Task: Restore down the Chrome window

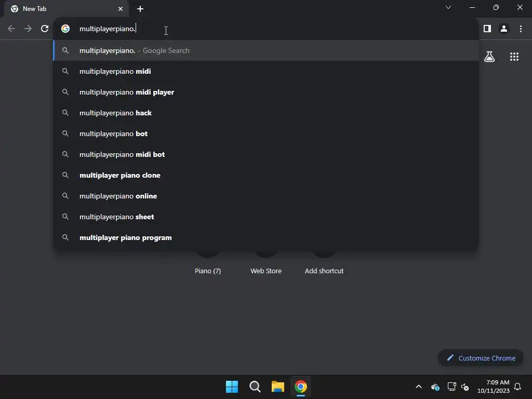Action: tap(496, 7)
